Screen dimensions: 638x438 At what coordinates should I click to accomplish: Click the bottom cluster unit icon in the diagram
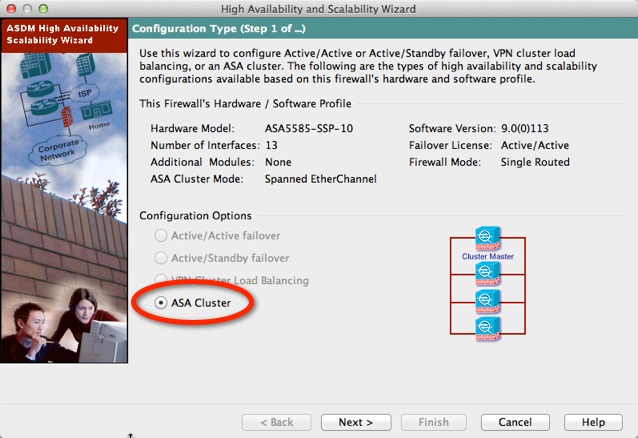click(x=487, y=329)
